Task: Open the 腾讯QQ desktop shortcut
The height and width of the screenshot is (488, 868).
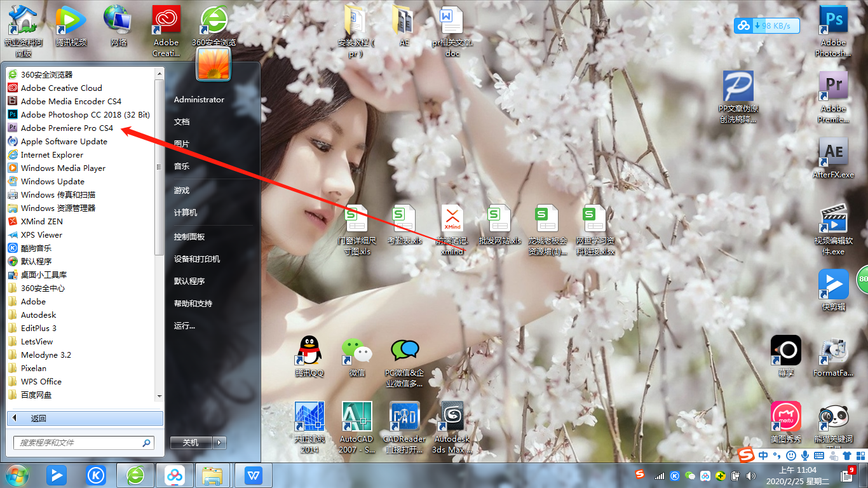Action: tap(309, 356)
